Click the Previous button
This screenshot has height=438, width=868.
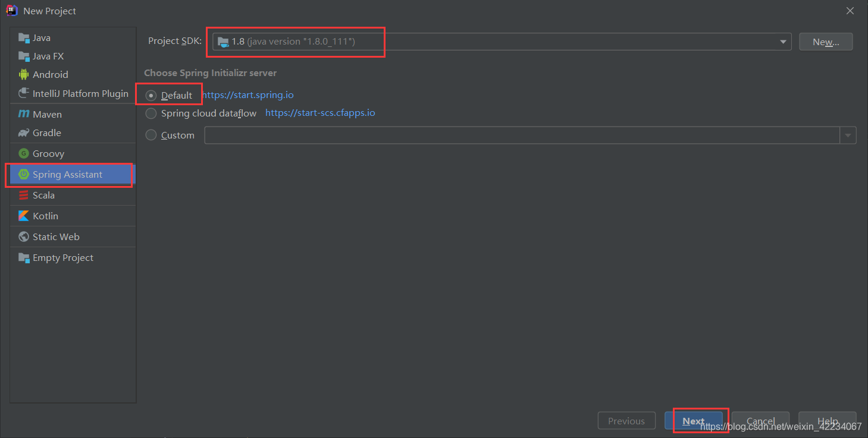click(626, 421)
